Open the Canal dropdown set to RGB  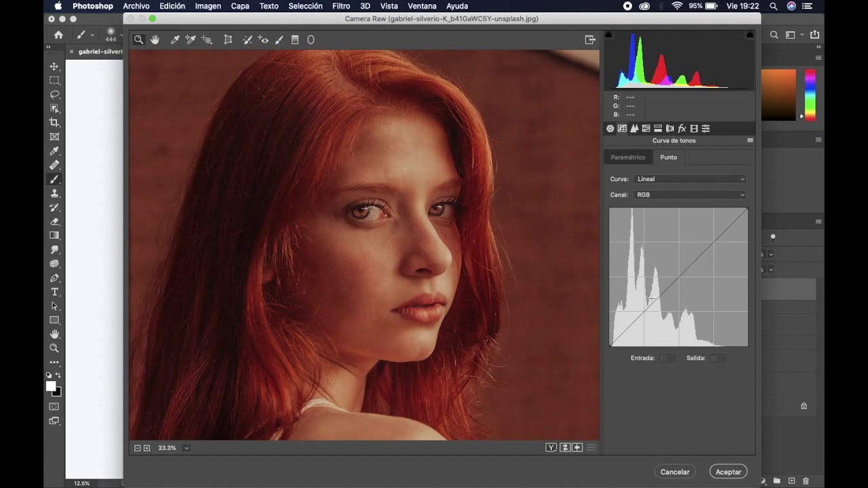(x=690, y=195)
